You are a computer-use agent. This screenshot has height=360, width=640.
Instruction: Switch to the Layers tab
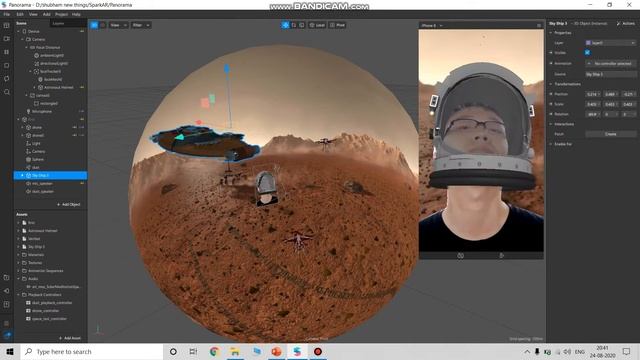[58, 23]
